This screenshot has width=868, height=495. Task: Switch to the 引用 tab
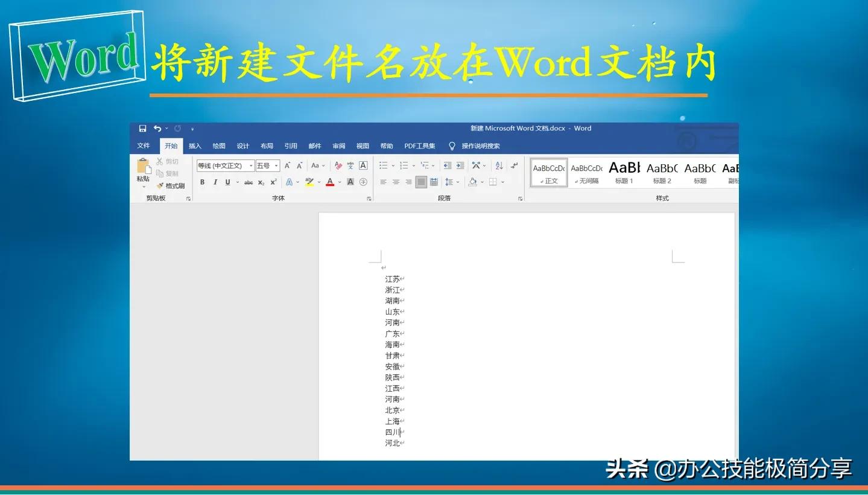pos(291,146)
